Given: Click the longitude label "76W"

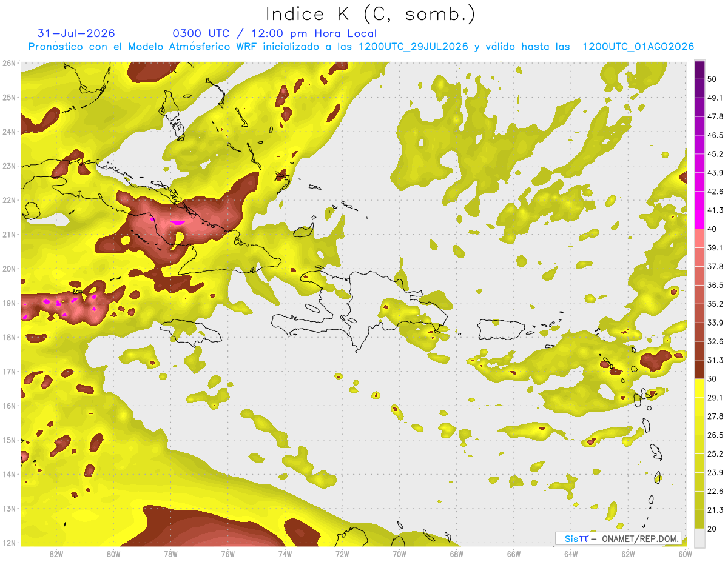Looking at the screenshot, I should point(227,554).
